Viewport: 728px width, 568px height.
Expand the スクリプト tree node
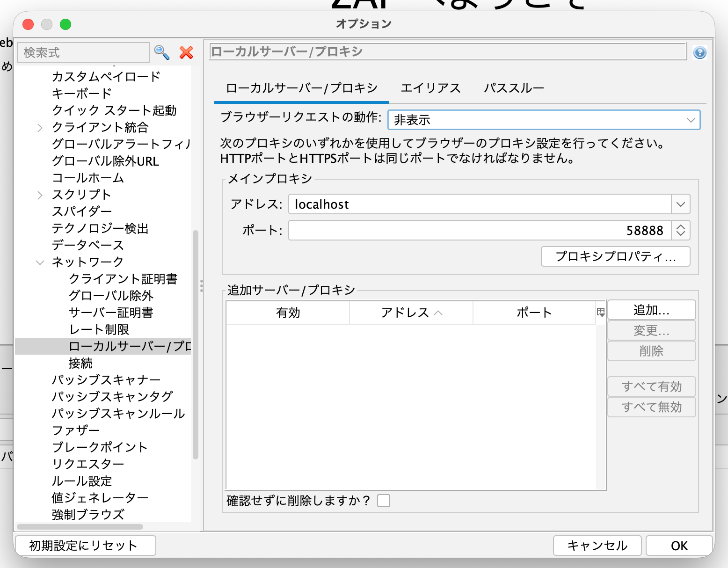click(40, 195)
